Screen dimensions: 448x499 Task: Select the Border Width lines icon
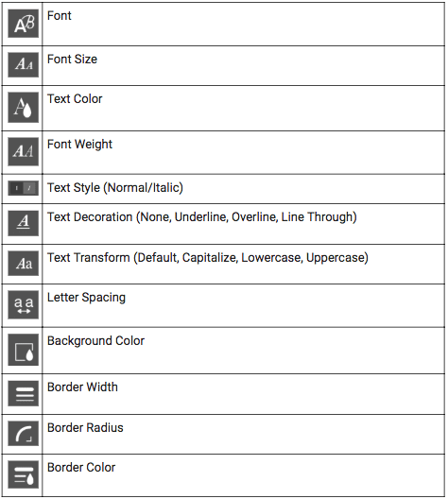(24, 393)
